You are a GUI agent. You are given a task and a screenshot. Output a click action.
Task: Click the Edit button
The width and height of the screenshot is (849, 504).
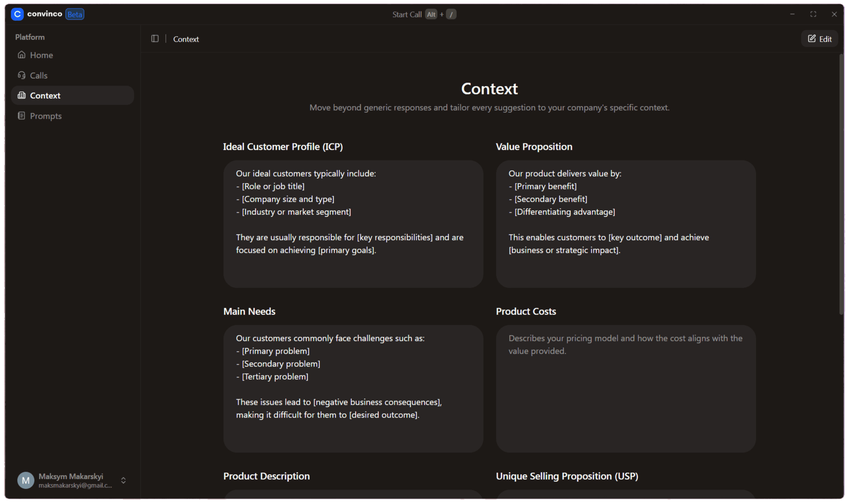(x=819, y=38)
